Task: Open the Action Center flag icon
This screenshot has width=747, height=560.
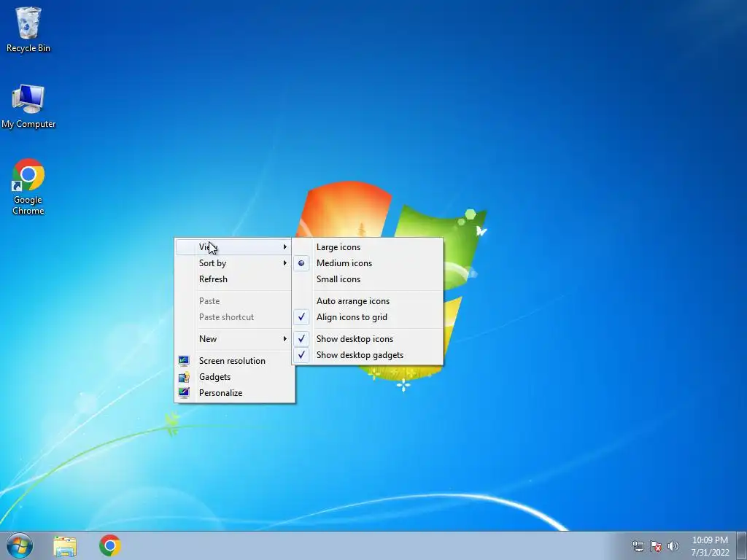Action: (656, 546)
